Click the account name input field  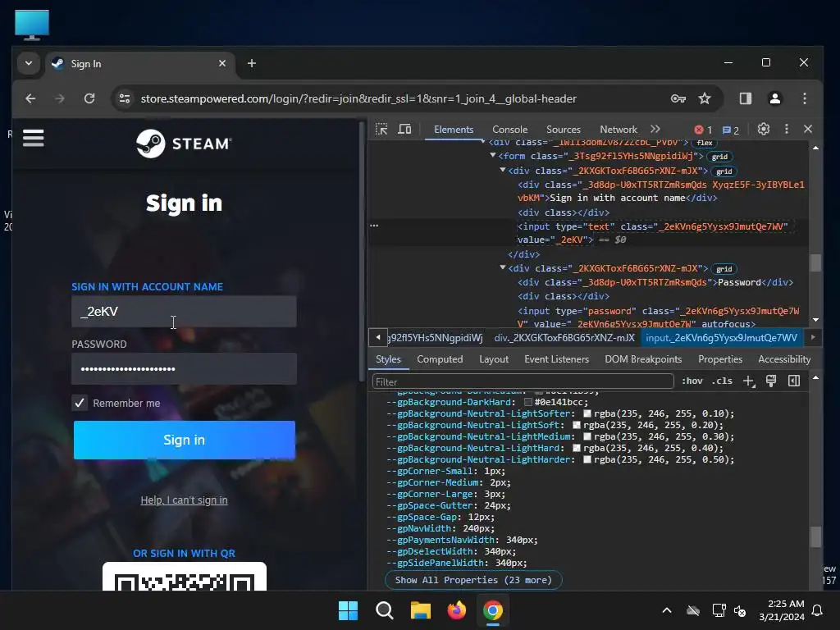(184, 311)
